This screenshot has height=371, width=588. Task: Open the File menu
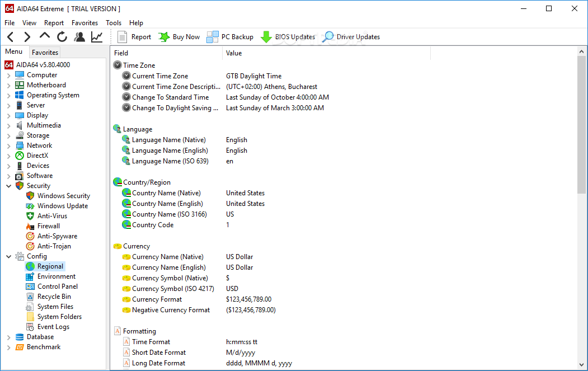(x=10, y=23)
